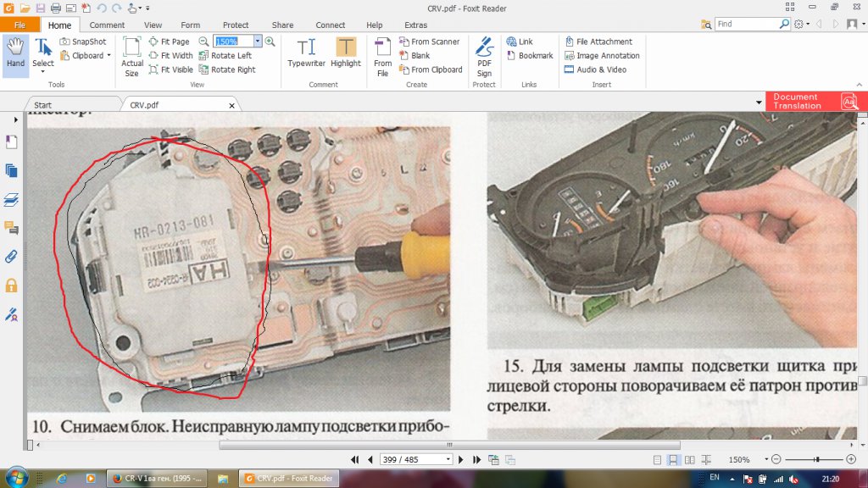Go to last page
Viewport: 868px width, 488px height.
pyautogui.click(x=476, y=460)
